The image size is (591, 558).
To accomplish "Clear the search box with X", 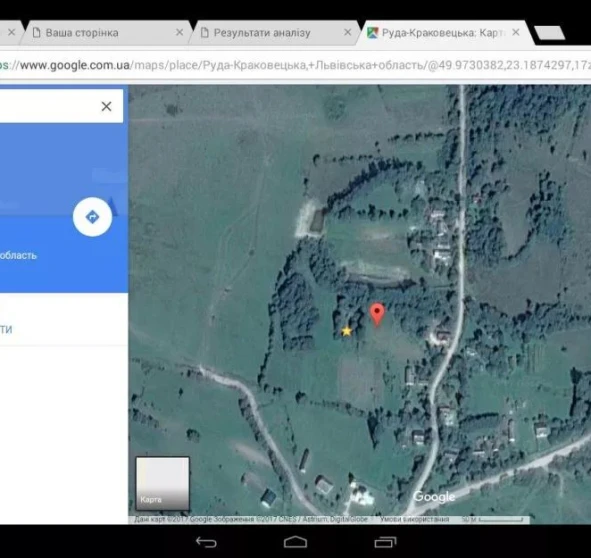I will (x=107, y=107).
